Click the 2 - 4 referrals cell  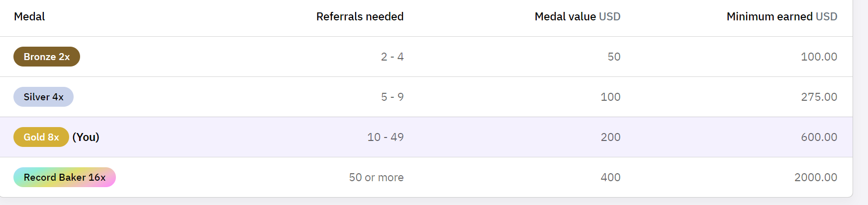click(392, 57)
